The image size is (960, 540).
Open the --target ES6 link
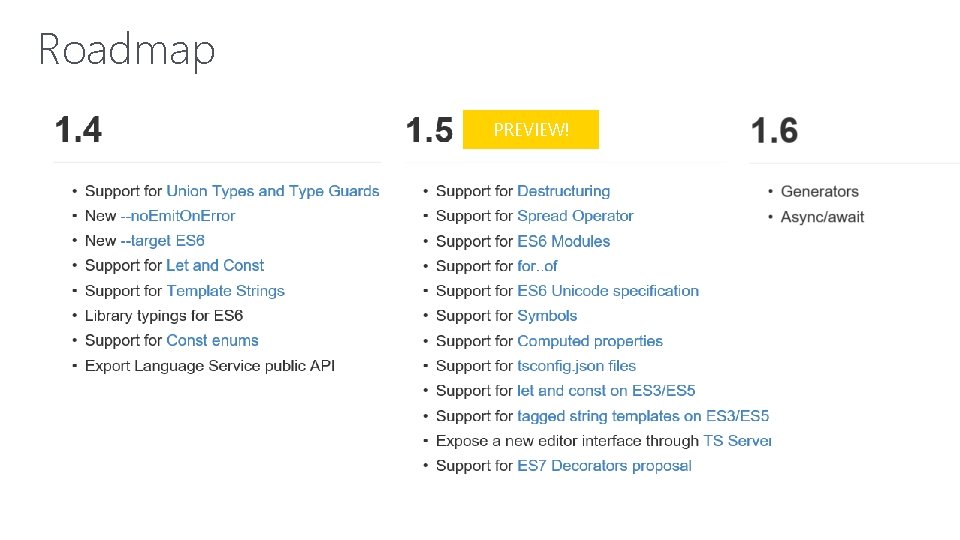pyautogui.click(x=162, y=241)
